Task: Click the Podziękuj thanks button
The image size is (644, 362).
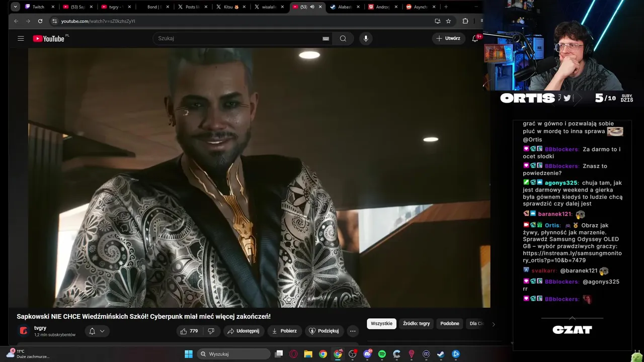Action: [324, 331]
